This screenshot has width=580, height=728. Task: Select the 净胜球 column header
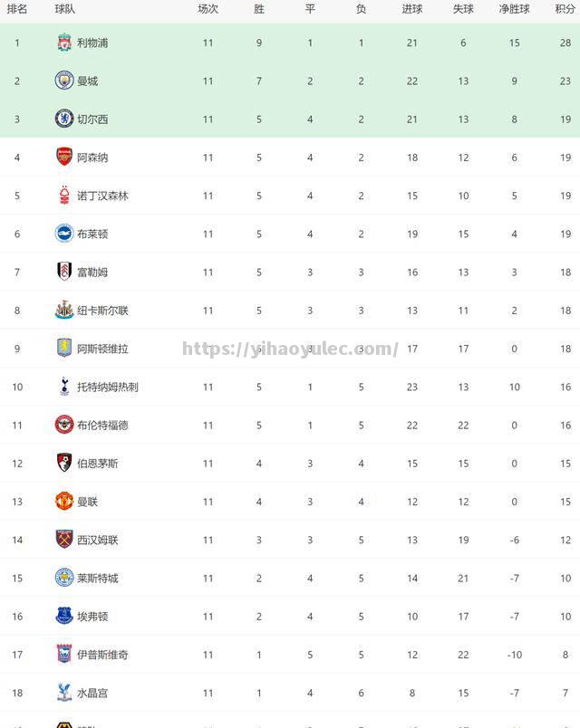514,9
